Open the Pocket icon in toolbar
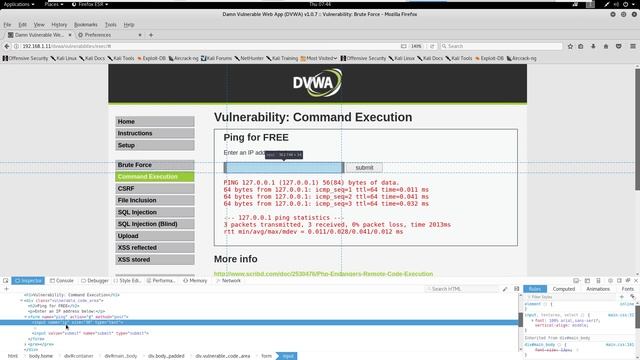The width and height of the screenshot is (640, 360). [x=619, y=46]
